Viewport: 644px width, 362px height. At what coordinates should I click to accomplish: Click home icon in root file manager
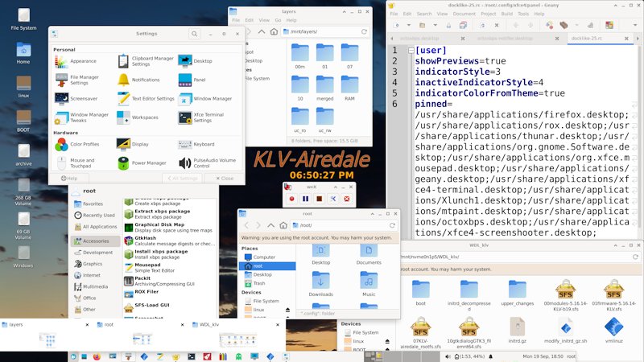(x=283, y=225)
